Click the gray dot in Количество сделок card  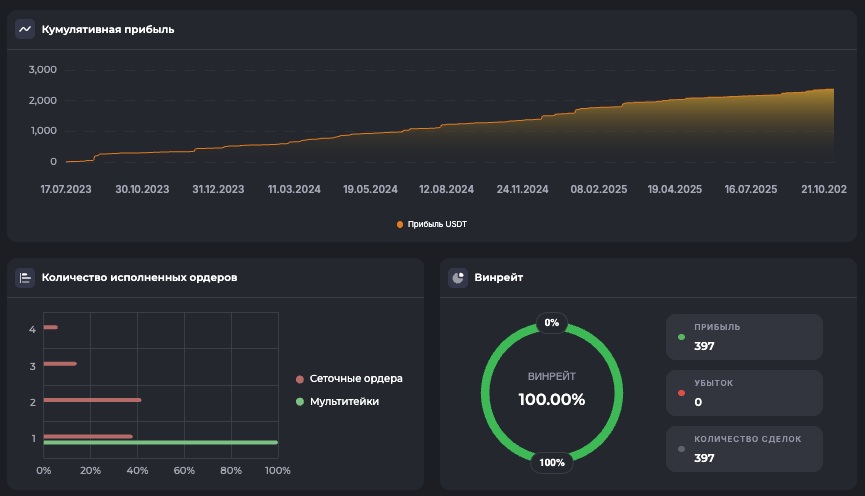[x=682, y=449]
